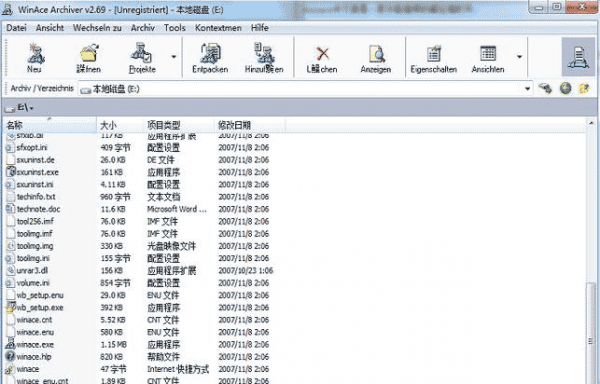The image size is (600, 384).
Task: Open the Tools menu
Action: [x=174, y=28]
